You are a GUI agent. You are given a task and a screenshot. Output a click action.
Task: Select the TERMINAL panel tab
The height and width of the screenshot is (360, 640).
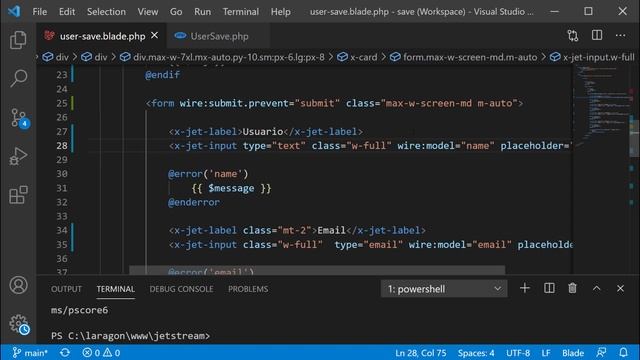(x=116, y=289)
